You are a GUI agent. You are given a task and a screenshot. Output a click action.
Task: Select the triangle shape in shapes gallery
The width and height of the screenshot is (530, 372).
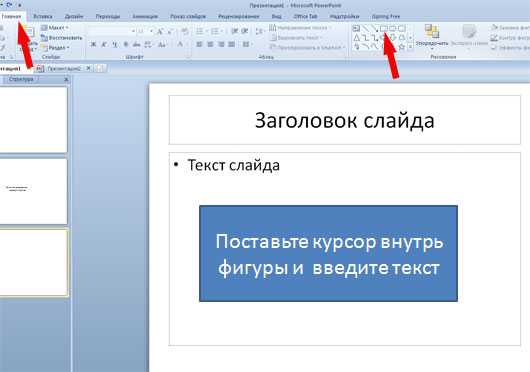tap(356, 38)
